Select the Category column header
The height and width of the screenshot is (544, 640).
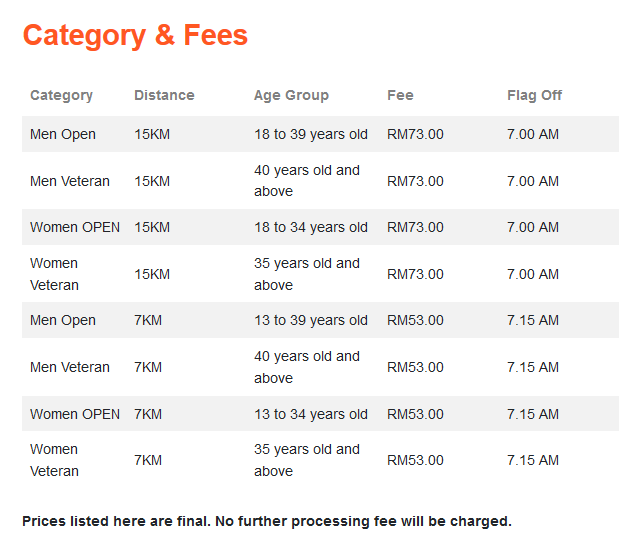tap(62, 95)
